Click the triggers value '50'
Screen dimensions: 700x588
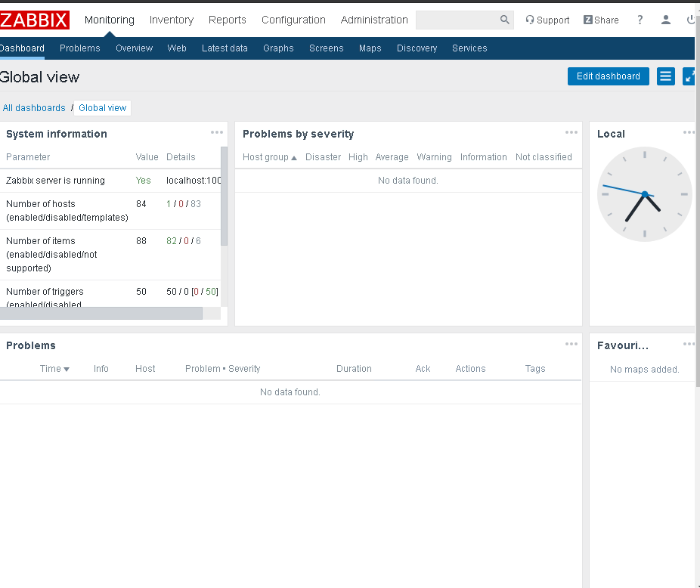point(141,292)
